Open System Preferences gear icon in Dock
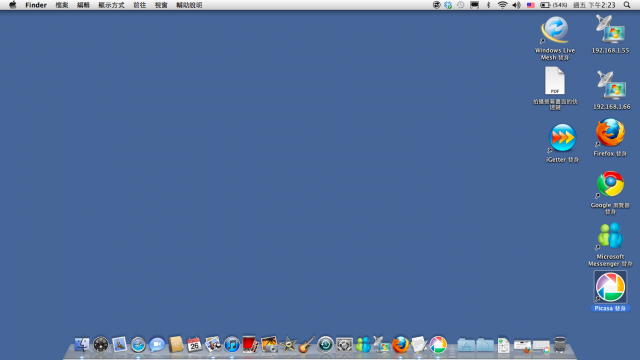Image resolution: width=640 pixels, height=360 pixels. (x=344, y=344)
